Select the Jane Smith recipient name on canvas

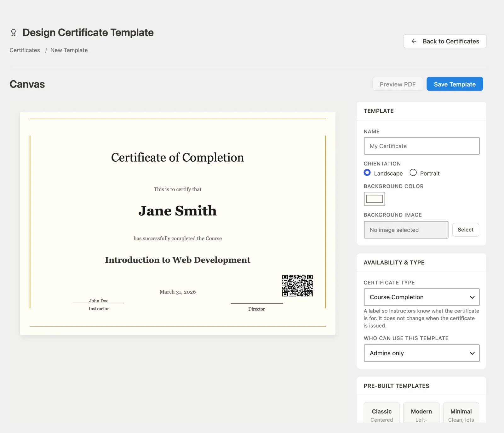click(x=178, y=211)
